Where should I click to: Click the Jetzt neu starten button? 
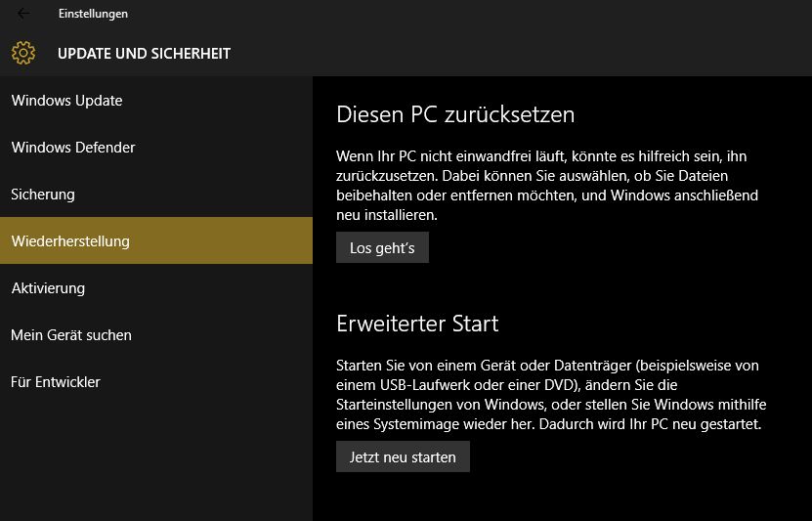pos(403,456)
